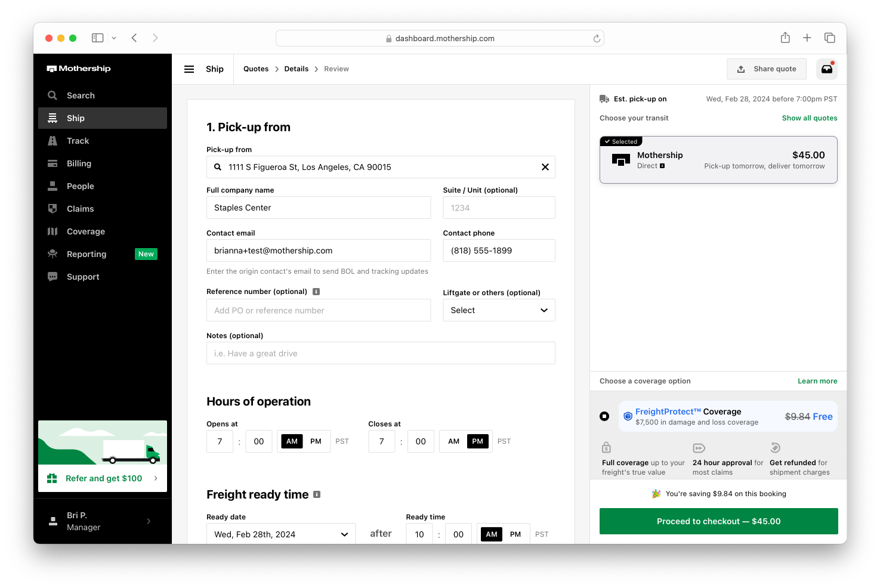
Task: Click Add PO or reference number field
Action: (319, 310)
